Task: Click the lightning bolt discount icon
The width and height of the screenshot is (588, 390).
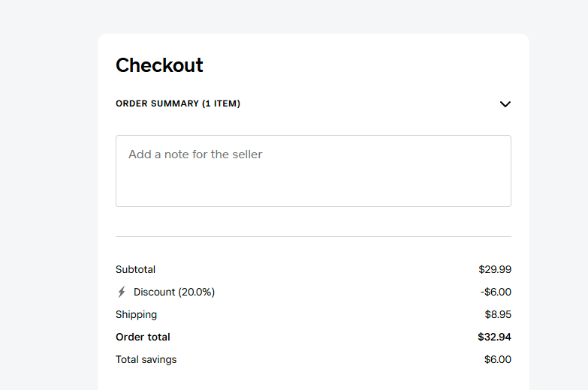Action: coord(122,292)
